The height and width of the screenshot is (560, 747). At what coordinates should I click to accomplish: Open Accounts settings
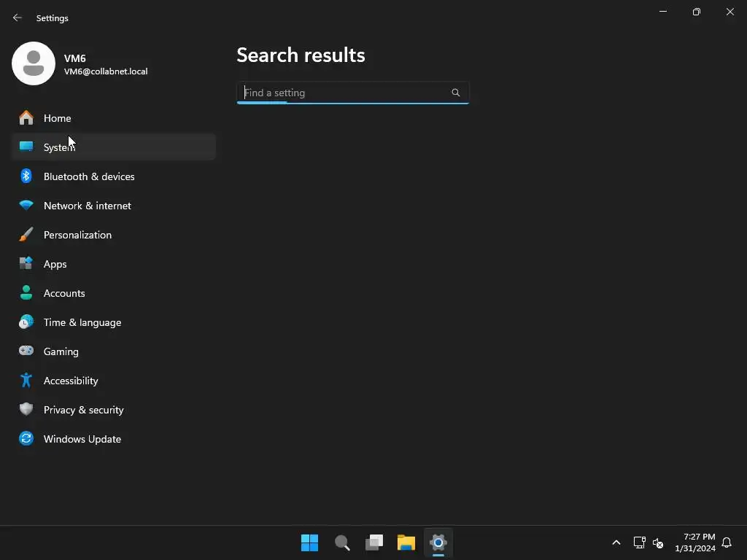coord(113,293)
